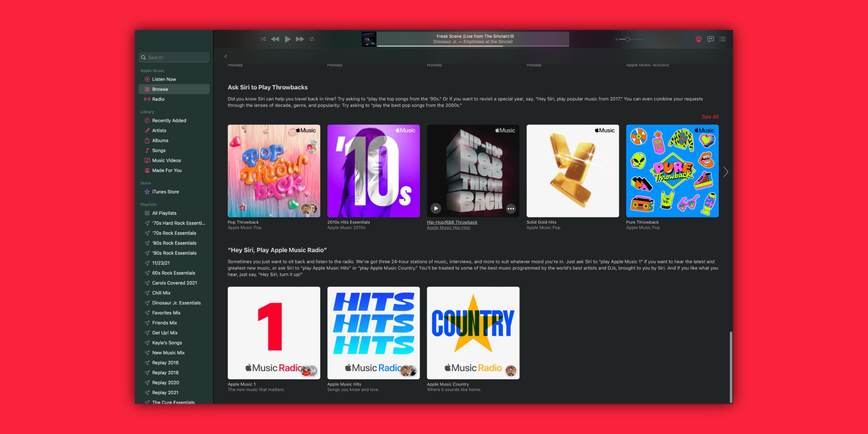Turn on repeat mode
The image size is (868, 434).
(x=312, y=39)
